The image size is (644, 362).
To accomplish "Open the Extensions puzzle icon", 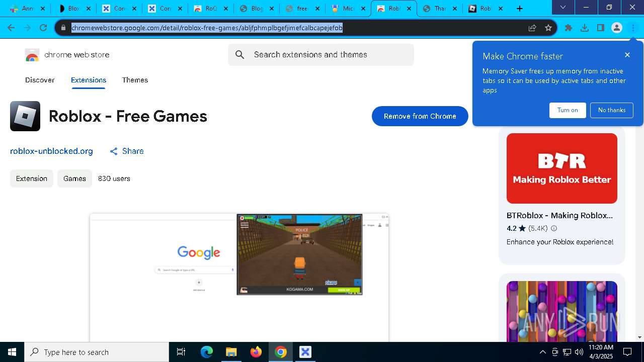I will coord(569,28).
